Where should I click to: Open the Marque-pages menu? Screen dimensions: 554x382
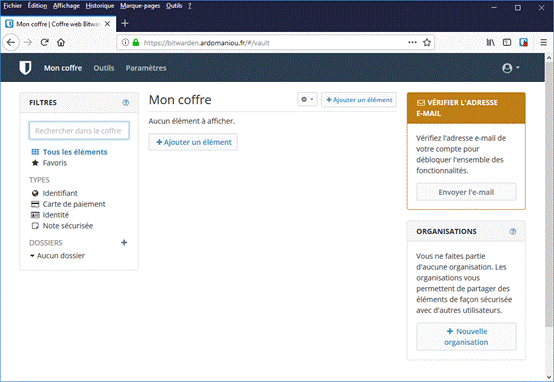point(140,6)
